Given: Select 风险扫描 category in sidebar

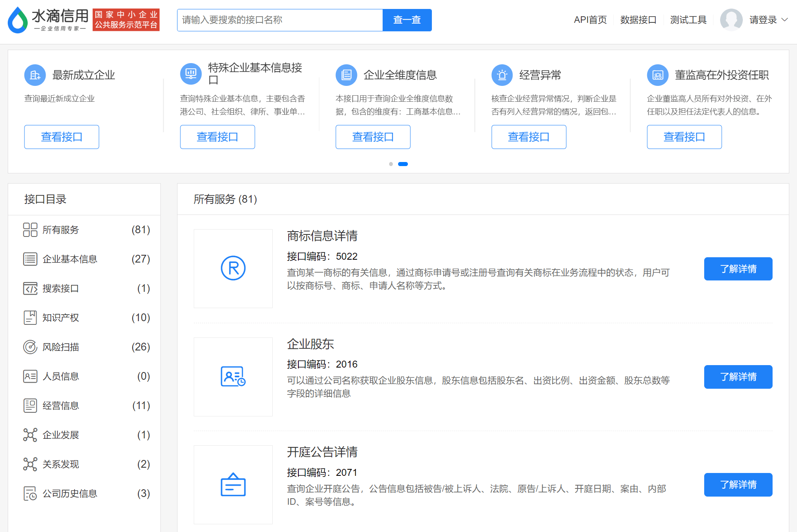Looking at the screenshot, I should (x=61, y=347).
